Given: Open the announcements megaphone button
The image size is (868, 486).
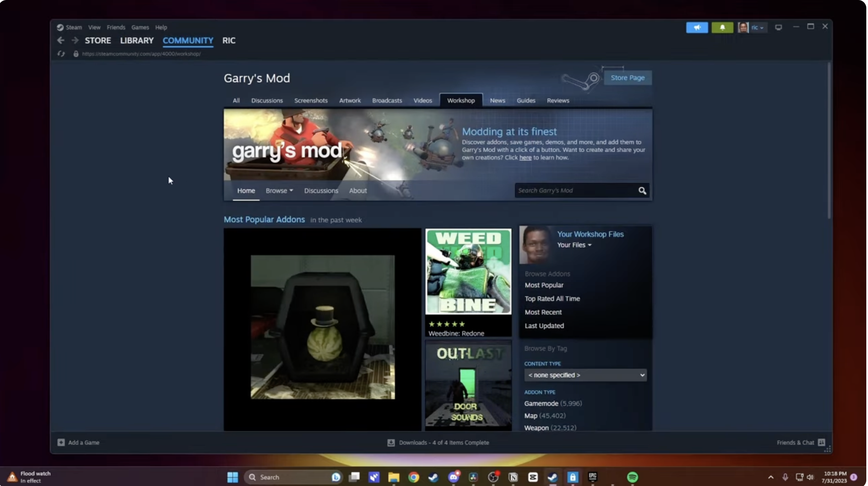Looking at the screenshot, I should 698,27.
